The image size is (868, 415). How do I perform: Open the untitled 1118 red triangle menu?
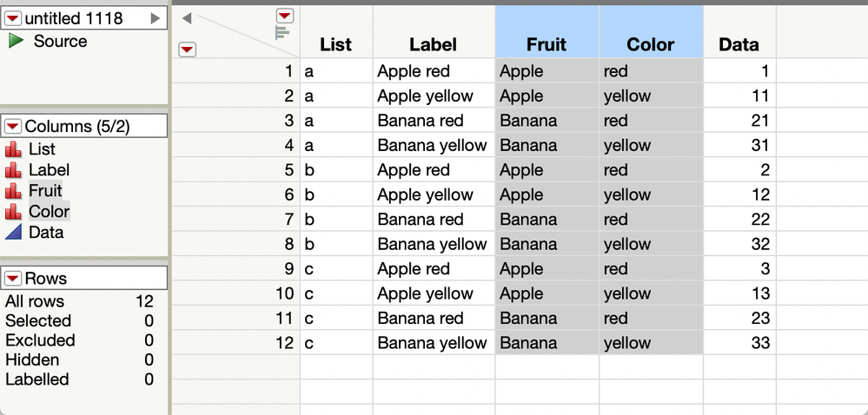tap(13, 19)
